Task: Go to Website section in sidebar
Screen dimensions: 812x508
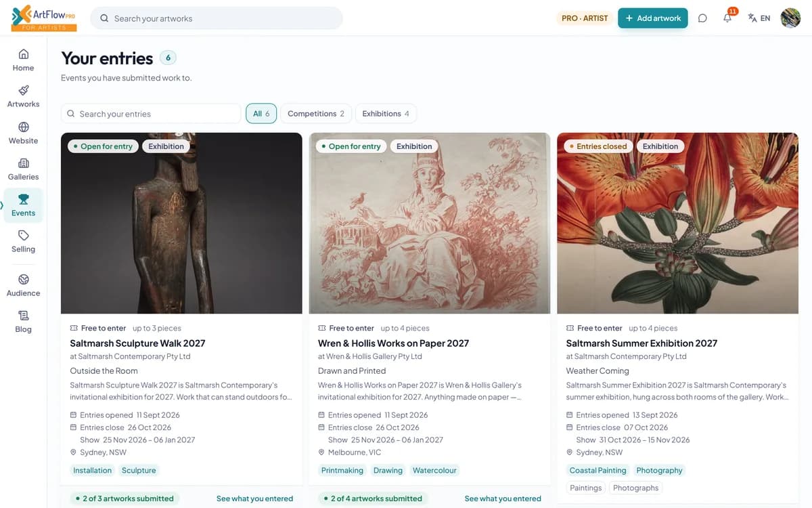Action: 23,133
